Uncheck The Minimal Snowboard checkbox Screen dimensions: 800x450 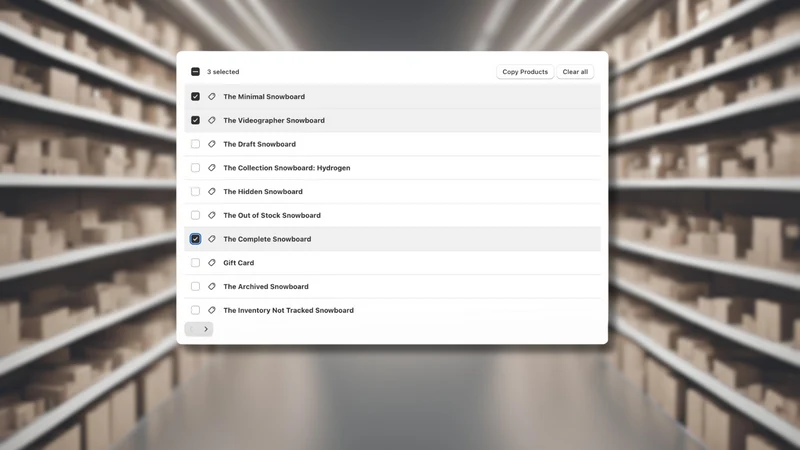195,96
